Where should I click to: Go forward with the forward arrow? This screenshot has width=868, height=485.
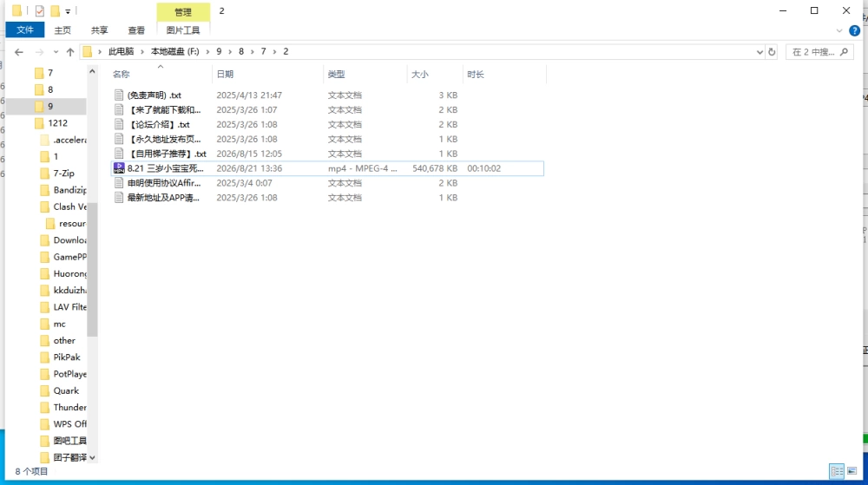coord(39,52)
